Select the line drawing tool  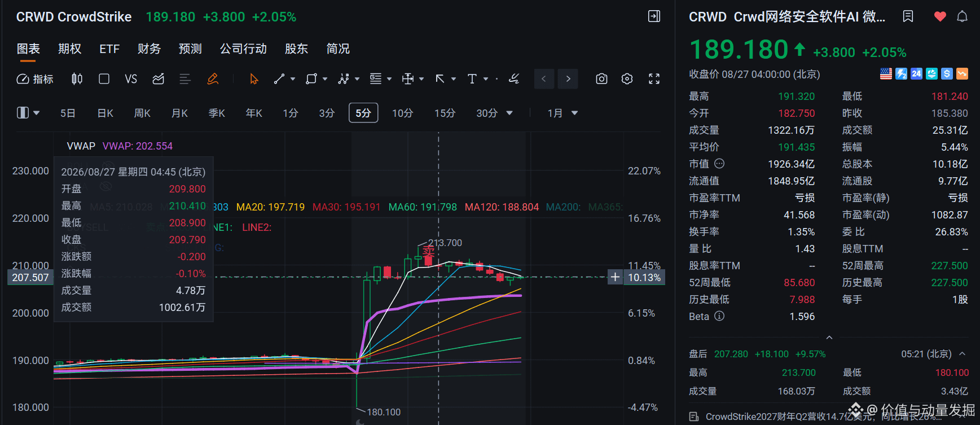click(279, 79)
